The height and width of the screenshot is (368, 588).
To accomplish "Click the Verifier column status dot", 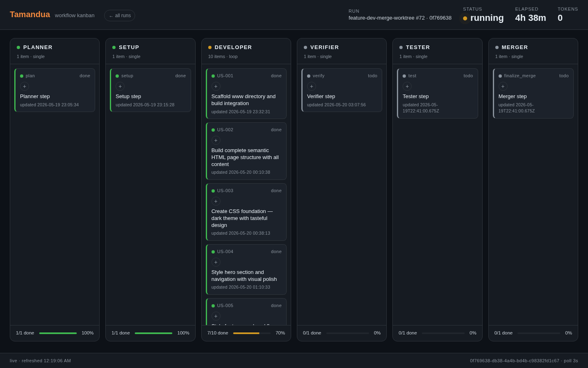I will pos(305,47).
